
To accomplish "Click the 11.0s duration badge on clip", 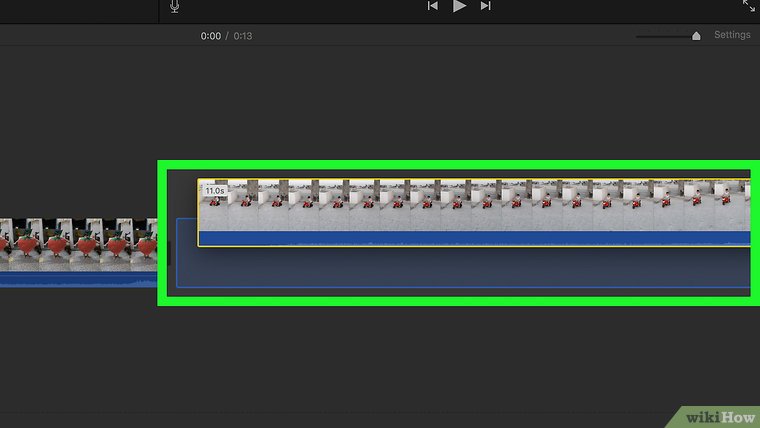I will [x=214, y=190].
